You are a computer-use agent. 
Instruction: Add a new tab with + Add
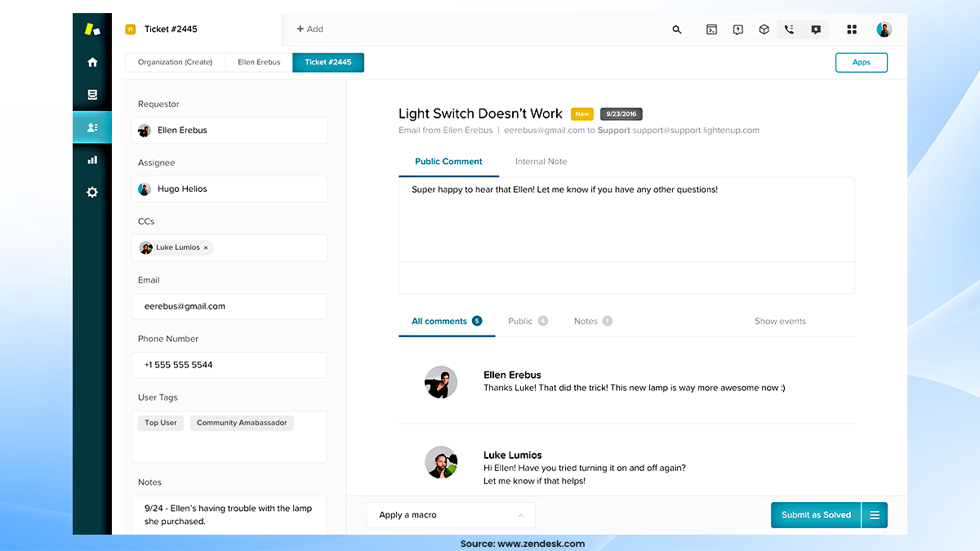click(x=310, y=29)
